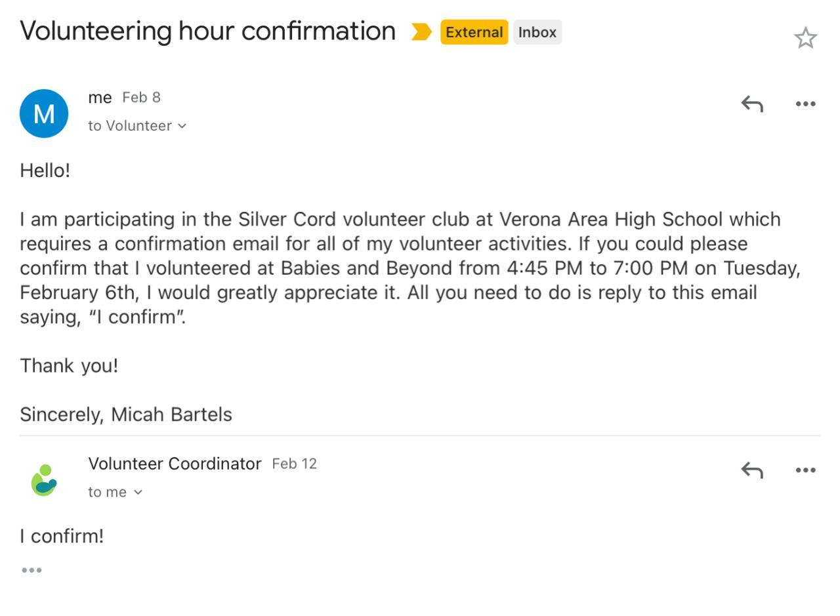Click the Feb 12 date stamp
840x616 pixels.
(x=294, y=464)
